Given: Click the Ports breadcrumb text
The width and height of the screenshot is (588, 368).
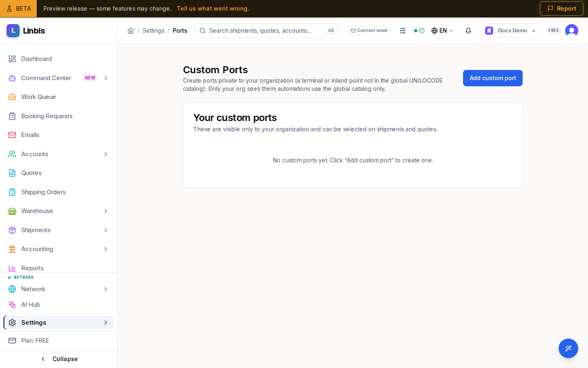Looking at the screenshot, I should 180,31.
